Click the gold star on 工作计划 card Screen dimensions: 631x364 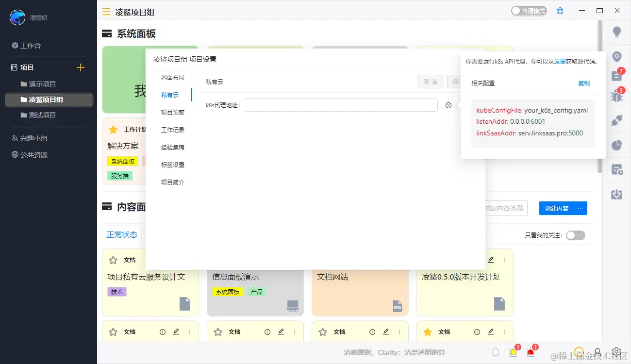(x=113, y=130)
